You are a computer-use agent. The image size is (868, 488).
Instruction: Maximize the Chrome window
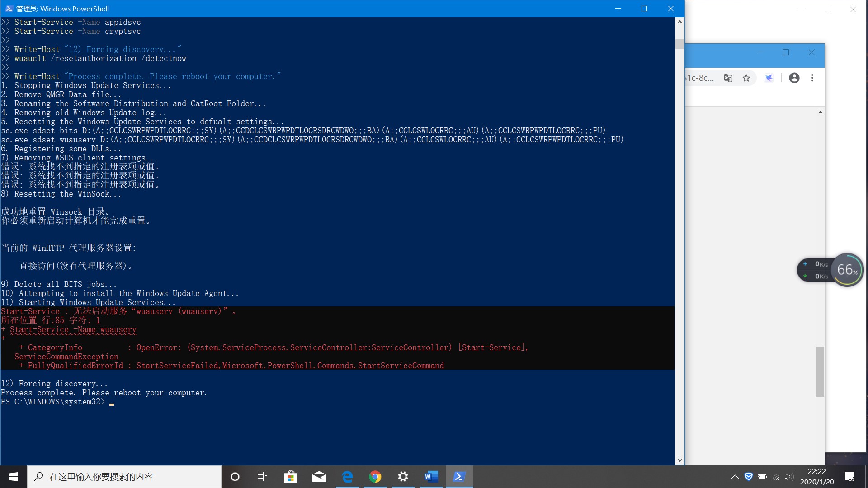(786, 52)
